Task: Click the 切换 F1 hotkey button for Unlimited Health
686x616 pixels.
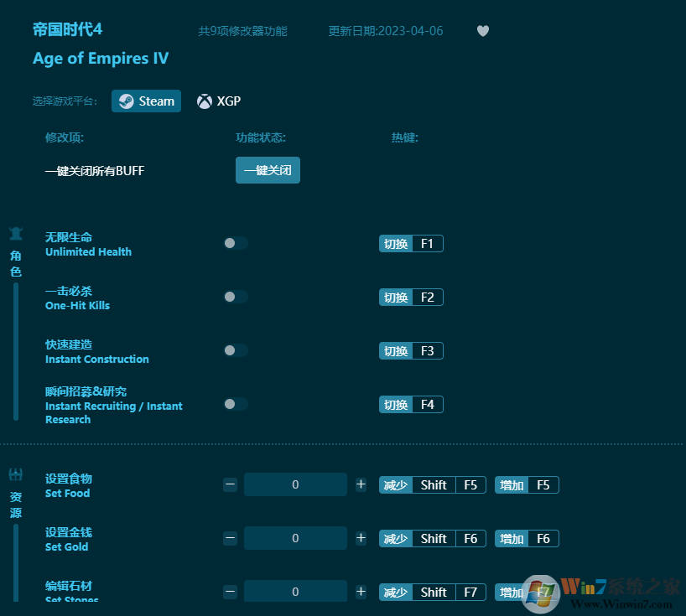Action: pos(411,243)
